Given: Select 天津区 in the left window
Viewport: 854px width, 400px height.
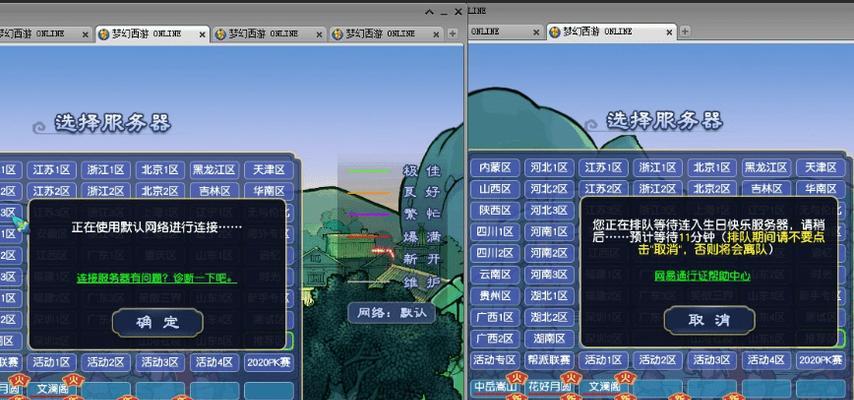Looking at the screenshot, I should (x=269, y=170).
